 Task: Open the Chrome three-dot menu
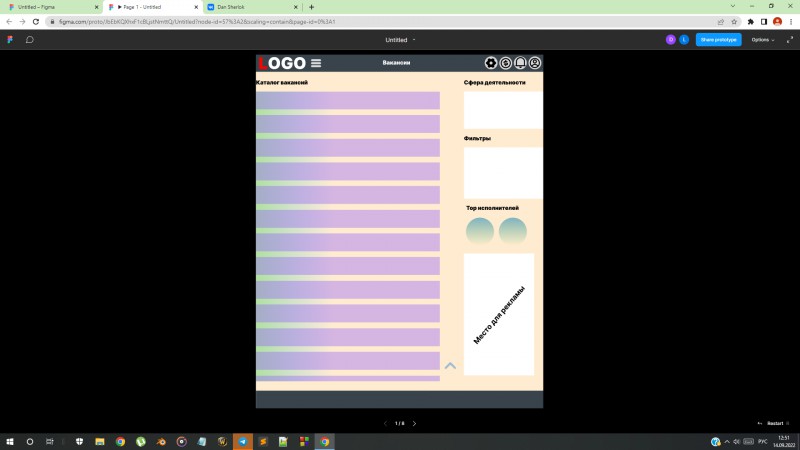[791, 21]
